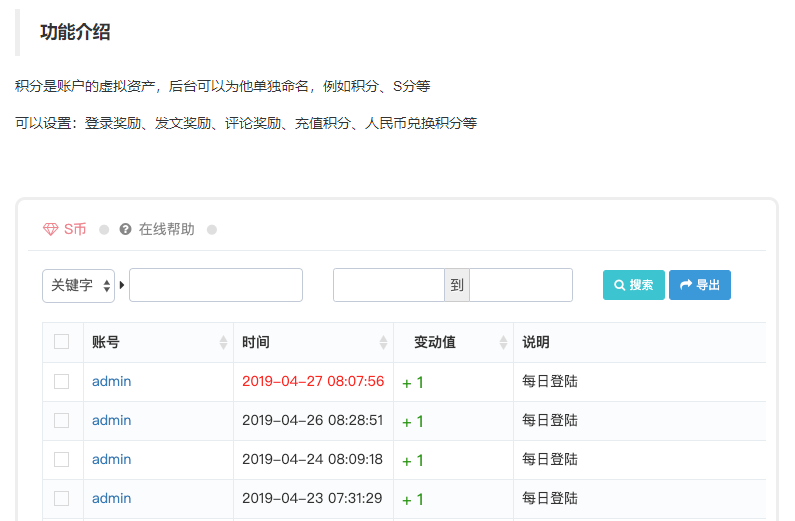Click the end date input after 到

point(521,285)
